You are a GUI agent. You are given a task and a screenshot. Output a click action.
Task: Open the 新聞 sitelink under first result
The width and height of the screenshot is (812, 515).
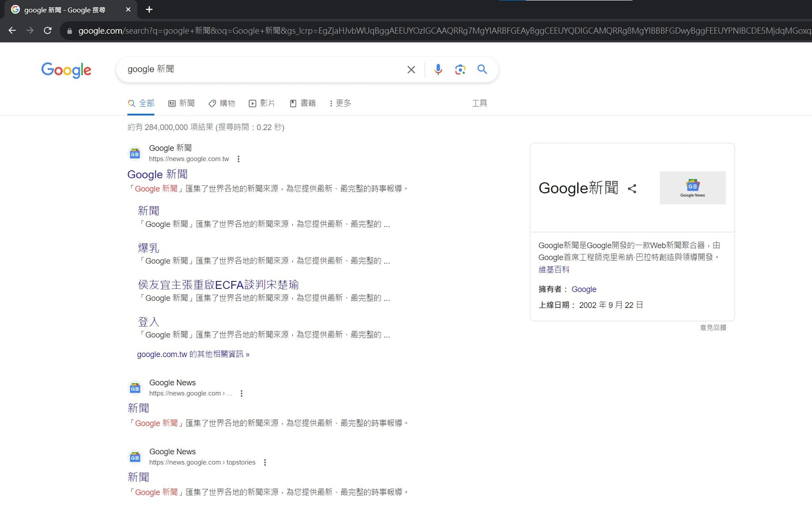(148, 211)
